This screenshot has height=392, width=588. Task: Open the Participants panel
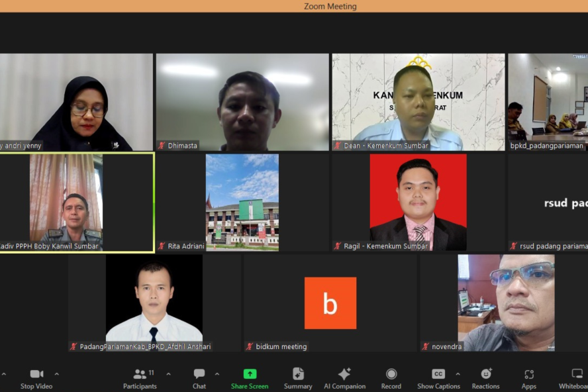(x=140, y=374)
